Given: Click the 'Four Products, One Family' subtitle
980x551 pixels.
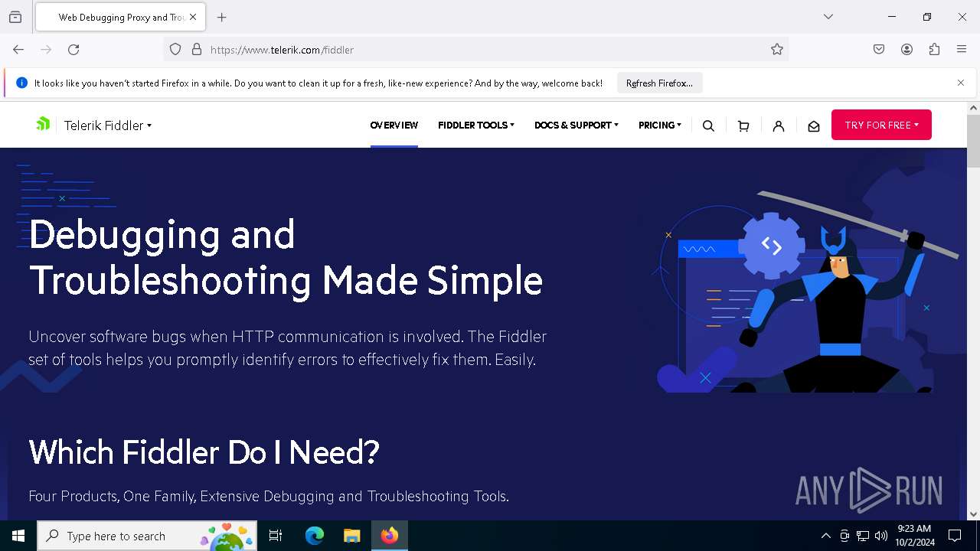Looking at the screenshot, I should point(269,496).
